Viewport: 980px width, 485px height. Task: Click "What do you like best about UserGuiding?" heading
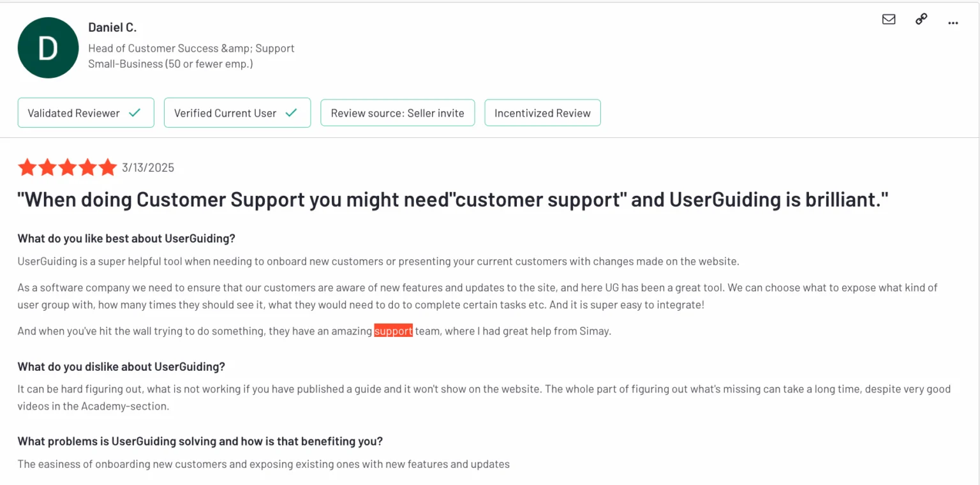click(126, 239)
